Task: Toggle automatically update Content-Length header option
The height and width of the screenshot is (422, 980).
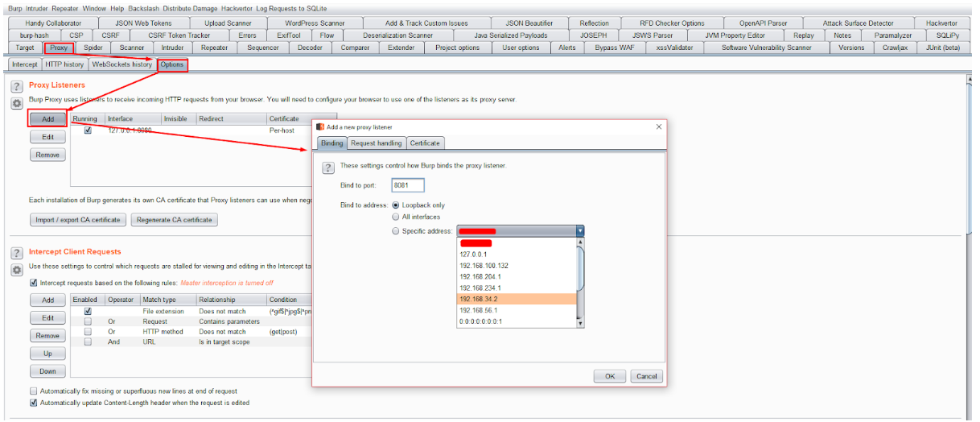Action: point(33,403)
